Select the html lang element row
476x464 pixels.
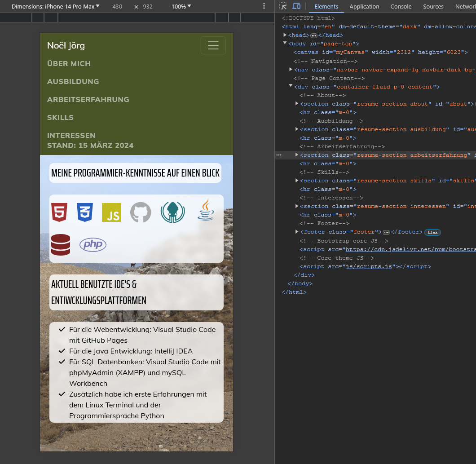click(x=379, y=27)
